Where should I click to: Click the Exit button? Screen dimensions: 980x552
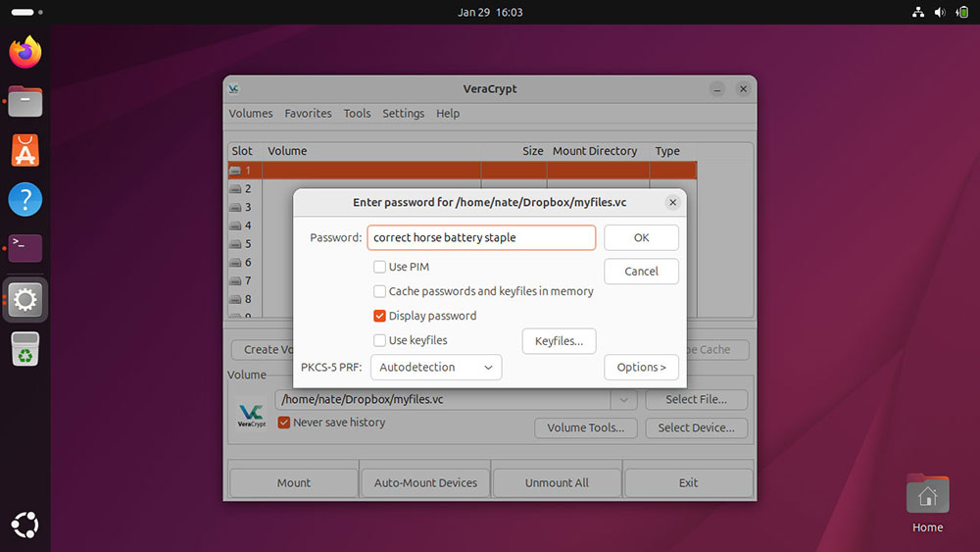[688, 482]
